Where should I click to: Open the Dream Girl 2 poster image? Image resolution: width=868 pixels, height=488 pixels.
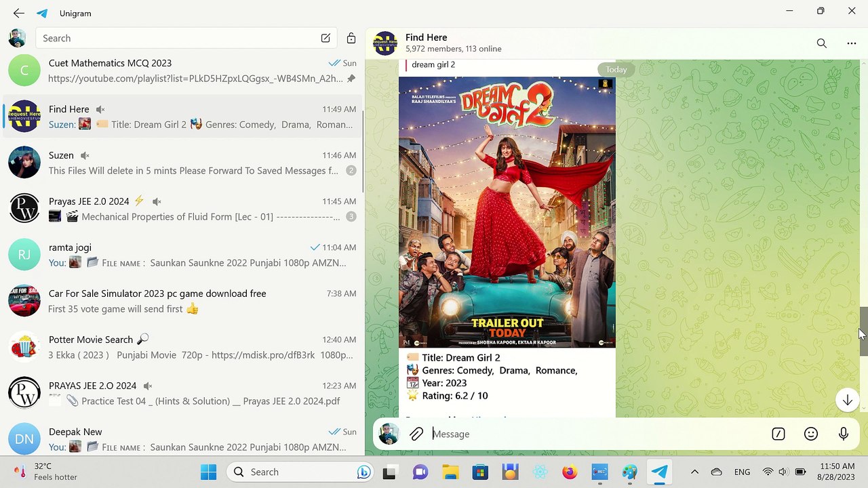(507, 212)
